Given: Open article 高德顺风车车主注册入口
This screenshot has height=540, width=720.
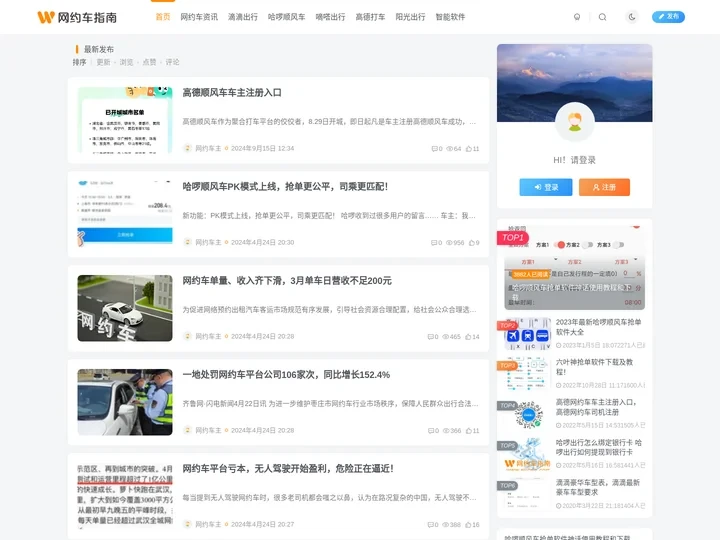Looking at the screenshot, I should (232, 92).
